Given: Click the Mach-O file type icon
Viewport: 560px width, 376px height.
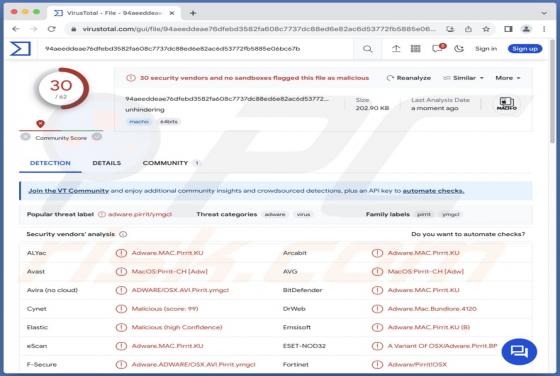Looking at the screenshot, I should 506,104.
